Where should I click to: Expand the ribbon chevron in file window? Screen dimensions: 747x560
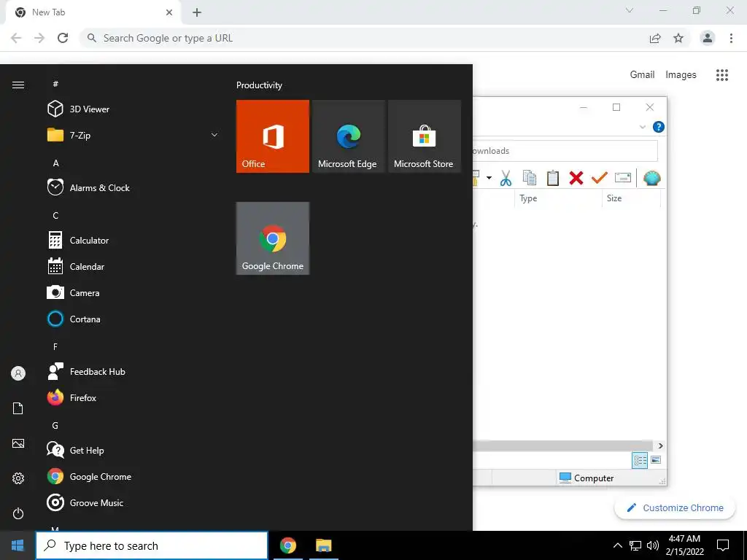pos(642,127)
